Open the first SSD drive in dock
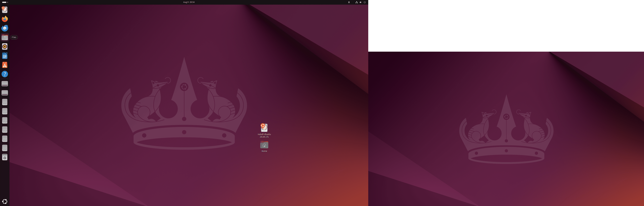Viewport: 644px width, 206px height. click(5, 102)
